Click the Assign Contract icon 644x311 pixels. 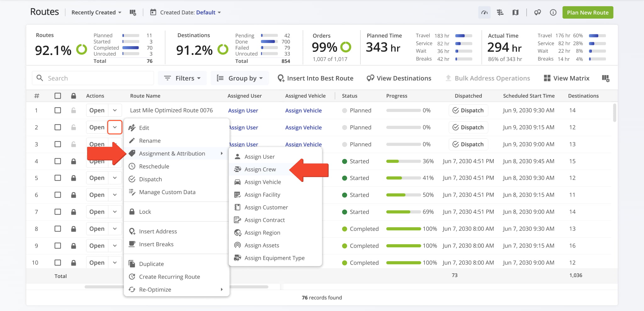click(238, 220)
